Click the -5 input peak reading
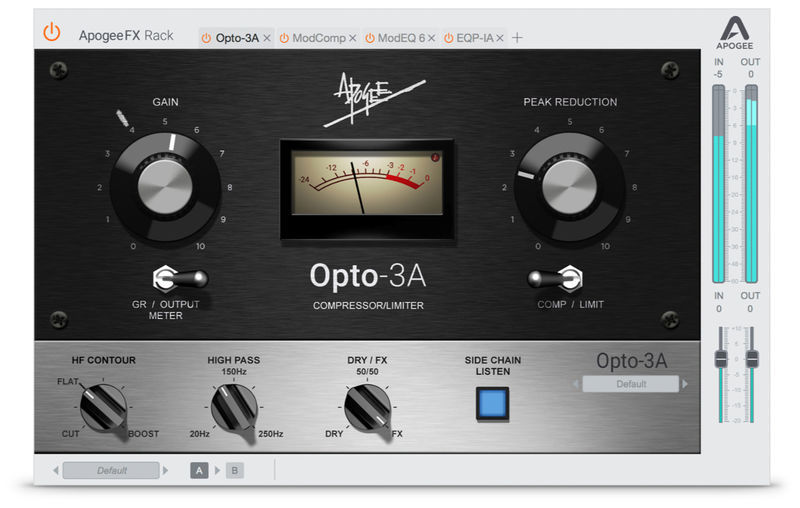The image size is (800, 508). pos(718,74)
